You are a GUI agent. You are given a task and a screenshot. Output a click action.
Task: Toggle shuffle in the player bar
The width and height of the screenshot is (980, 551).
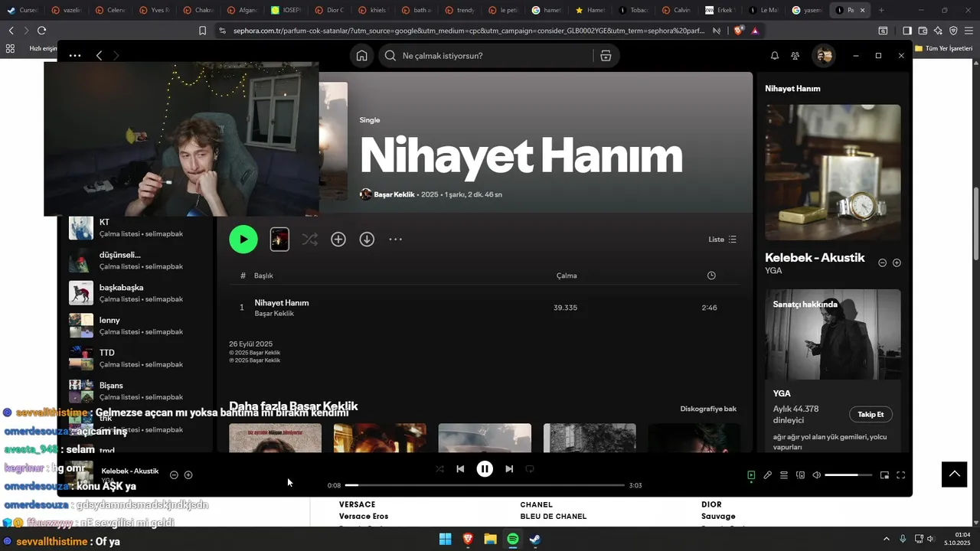click(x=439, y=469)
